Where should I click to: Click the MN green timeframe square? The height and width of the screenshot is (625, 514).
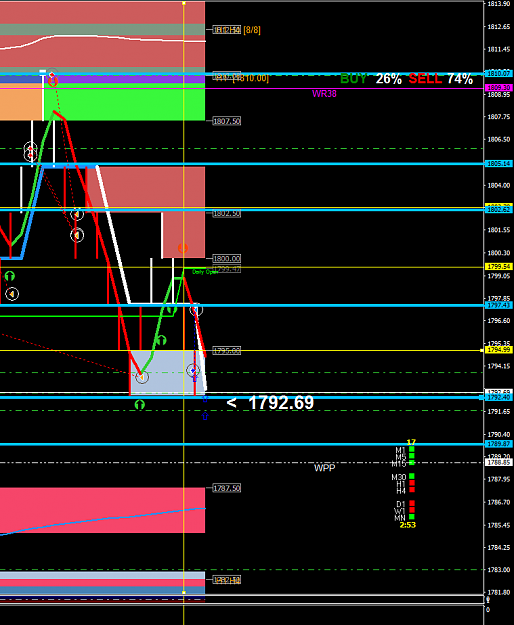(x=412, y=517)
